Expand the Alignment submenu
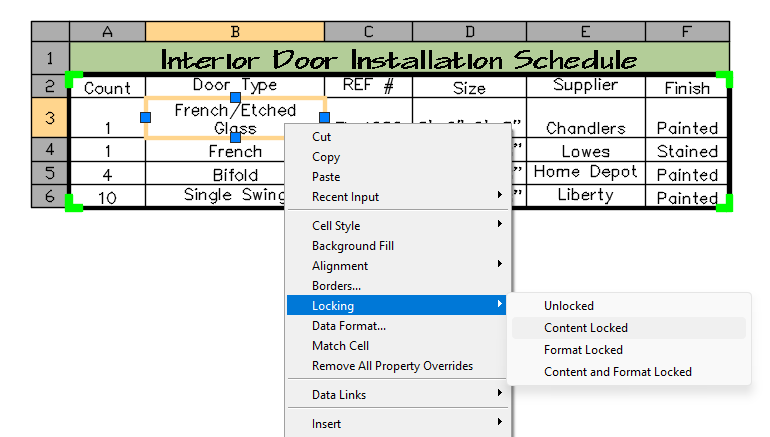770x437 pixels. pyautogui.click(x=340, y=266)
